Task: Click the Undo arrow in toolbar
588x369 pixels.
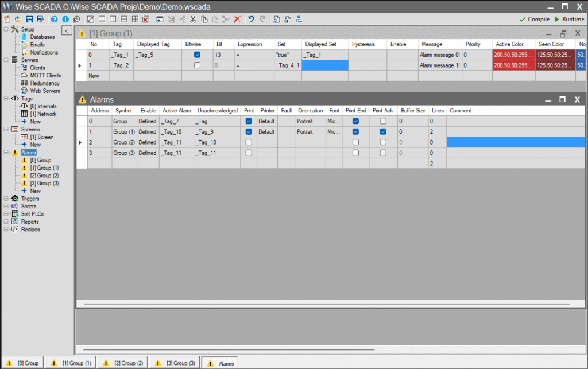Action: (x=251, y=19)
